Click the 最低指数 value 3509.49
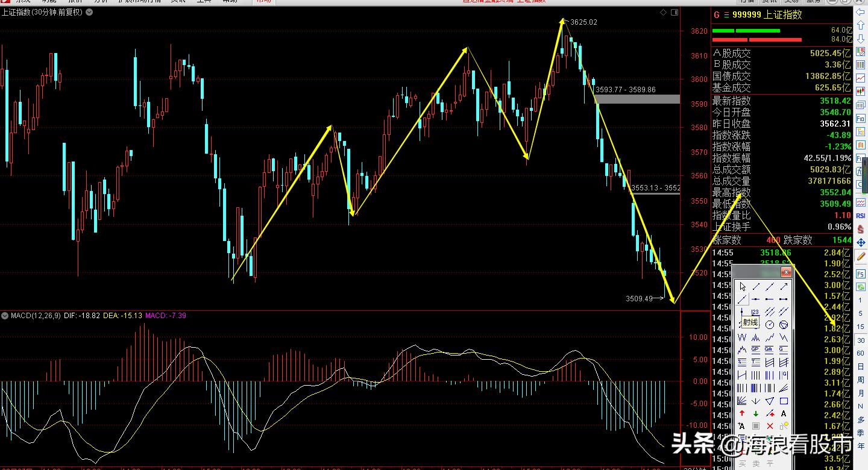 click(835, 204)
